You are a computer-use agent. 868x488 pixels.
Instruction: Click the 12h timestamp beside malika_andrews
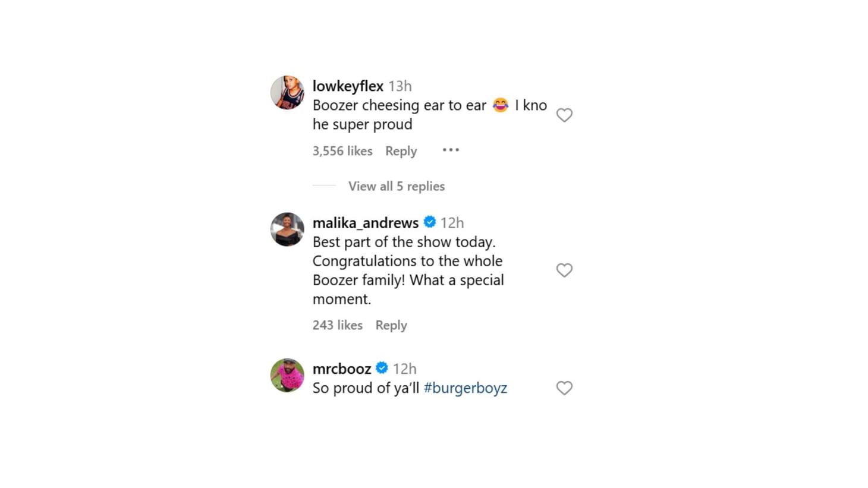pyautogui.click(x=452, y=223)
